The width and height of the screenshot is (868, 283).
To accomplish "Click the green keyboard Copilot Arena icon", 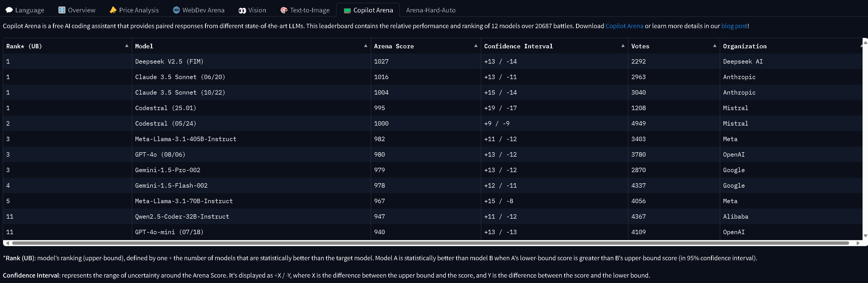I will click(347, 10).
